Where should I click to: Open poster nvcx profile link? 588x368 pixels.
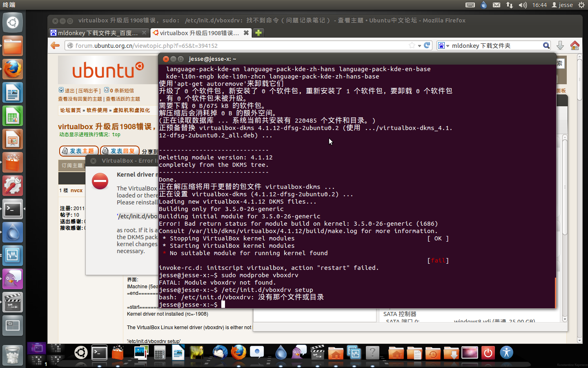coord(76,191)
